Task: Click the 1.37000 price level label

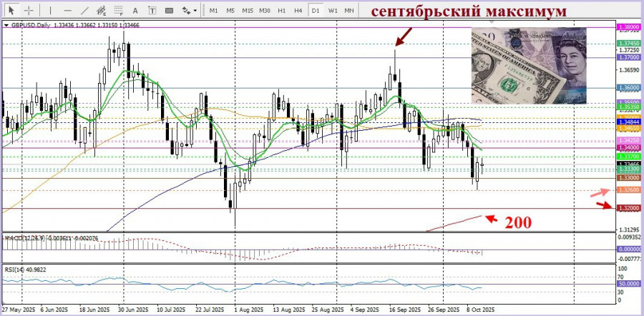Action: (x=628, y=58)
